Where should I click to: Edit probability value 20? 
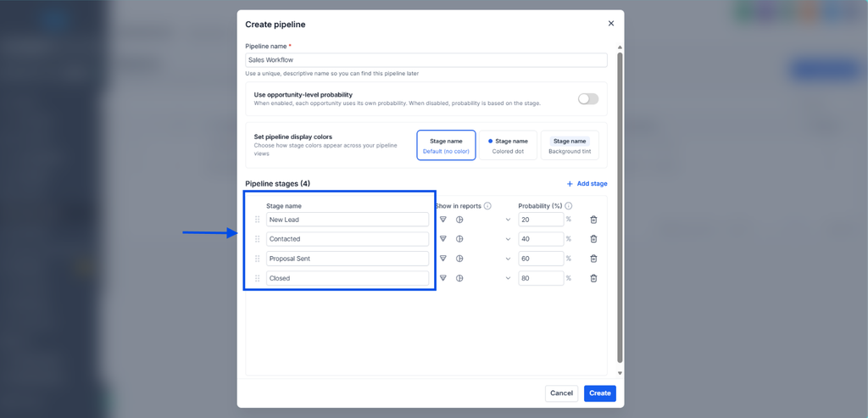[541, 220]
